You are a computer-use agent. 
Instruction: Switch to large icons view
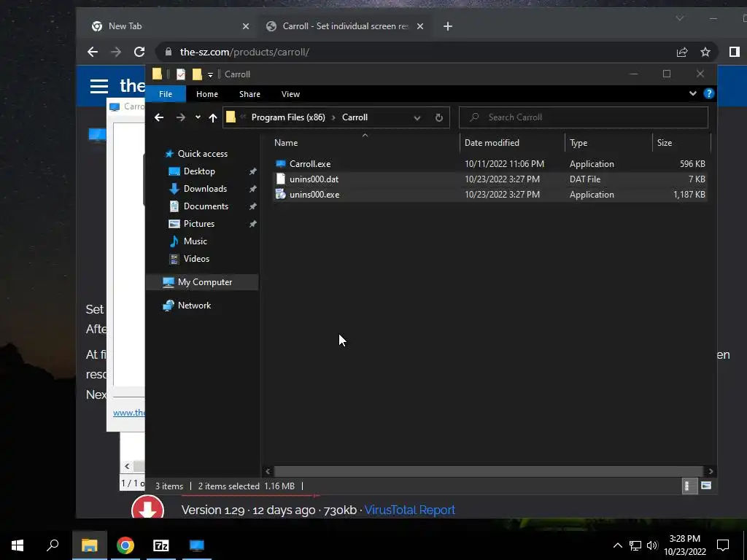(706, 486)
